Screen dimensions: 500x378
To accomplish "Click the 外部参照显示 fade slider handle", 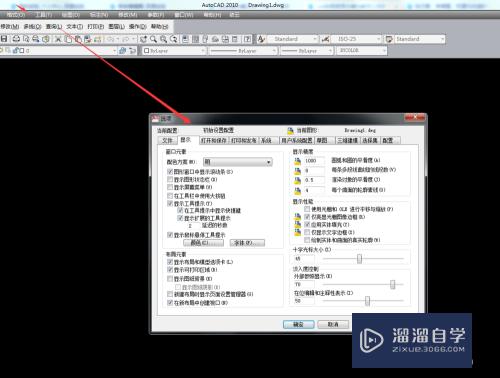I will pyautogui.click(x=393, y=284).
